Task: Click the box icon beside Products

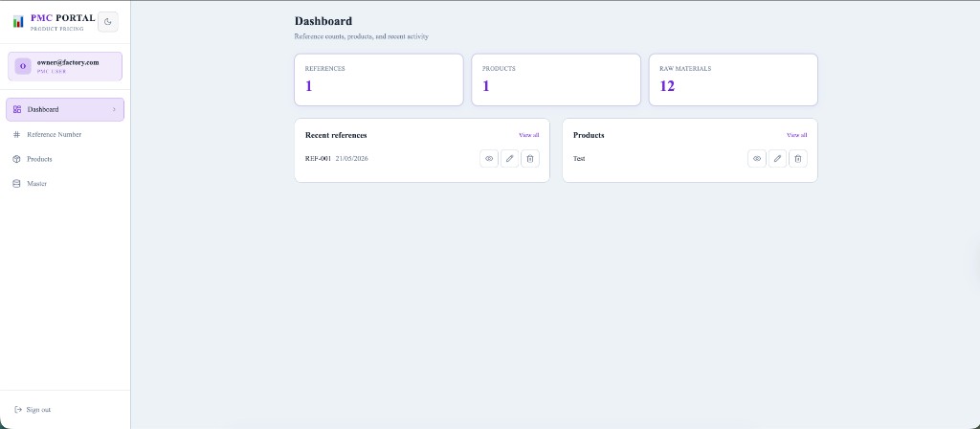Action: tap(17, 159)
